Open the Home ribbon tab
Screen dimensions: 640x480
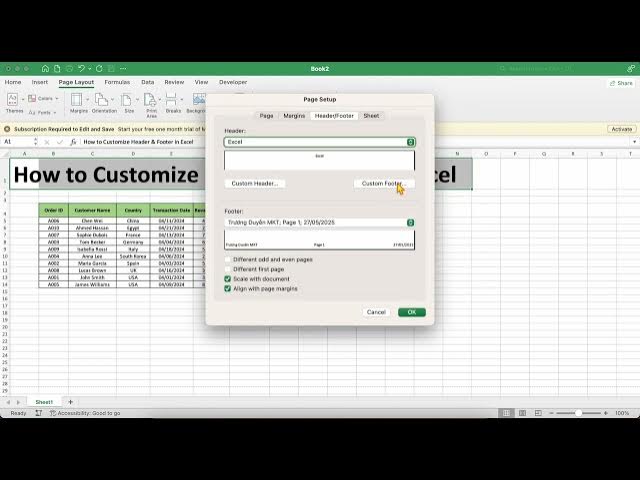[13, 82]
